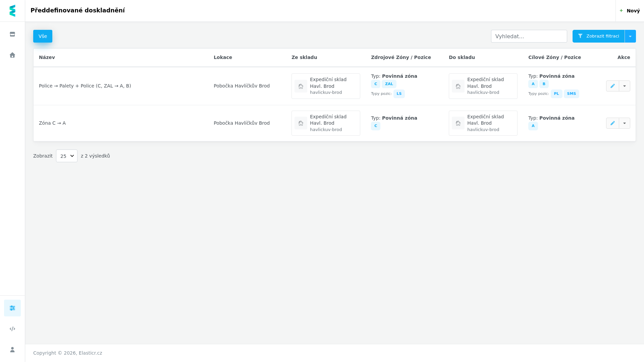Screen dimensions: 644x362
Task: Click the source Expediční sklad card in first row
Action: click(326, 86)
